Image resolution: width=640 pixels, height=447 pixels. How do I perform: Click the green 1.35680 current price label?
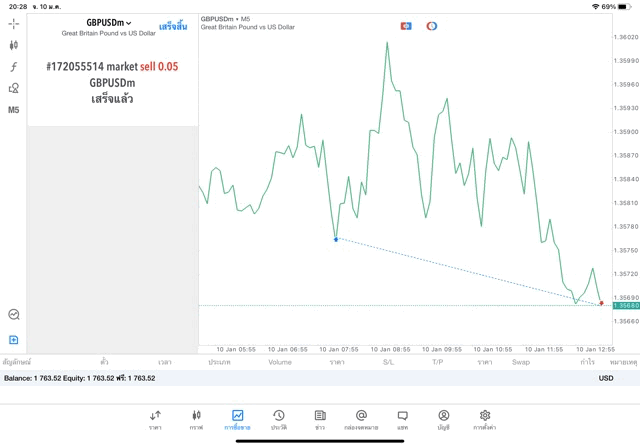pos(626,306)
